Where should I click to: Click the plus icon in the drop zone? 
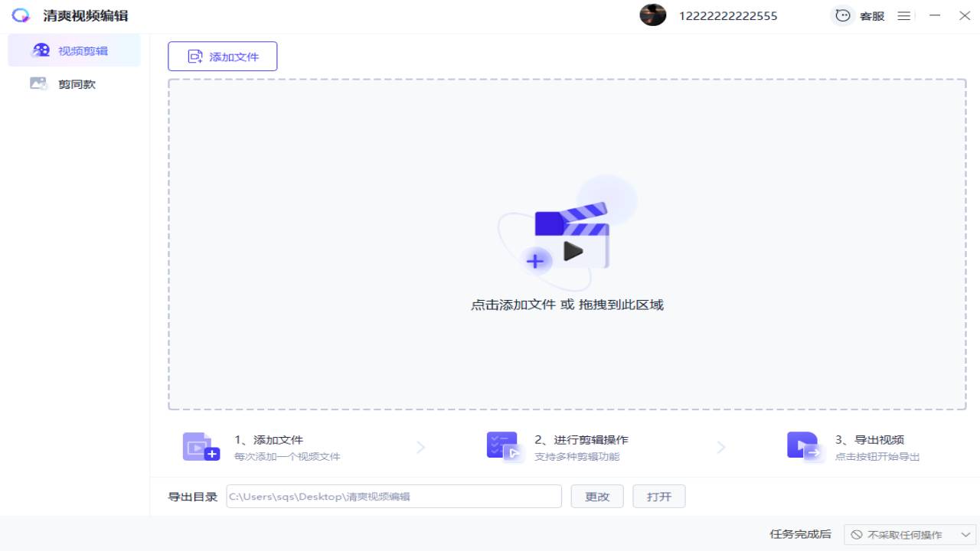point(535,261)
